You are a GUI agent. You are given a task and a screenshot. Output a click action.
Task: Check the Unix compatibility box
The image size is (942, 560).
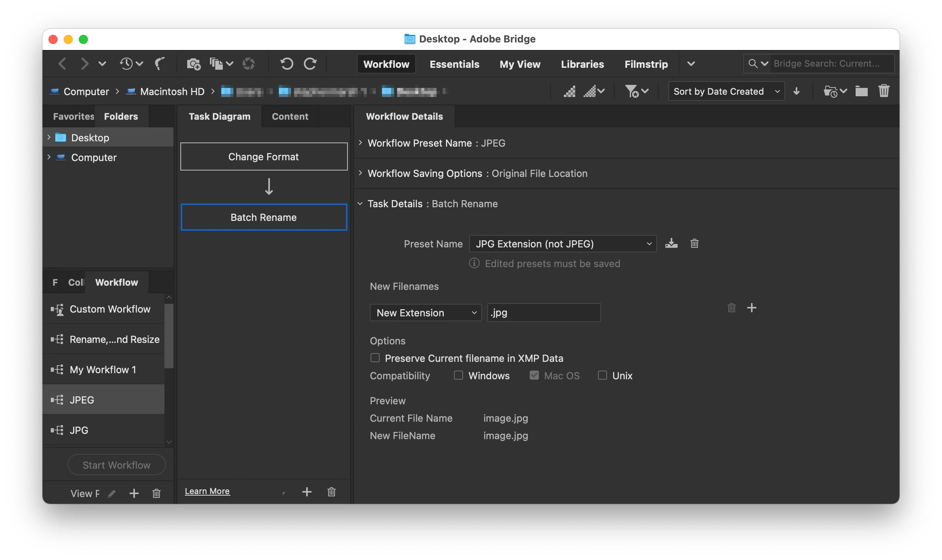[602, 375]
